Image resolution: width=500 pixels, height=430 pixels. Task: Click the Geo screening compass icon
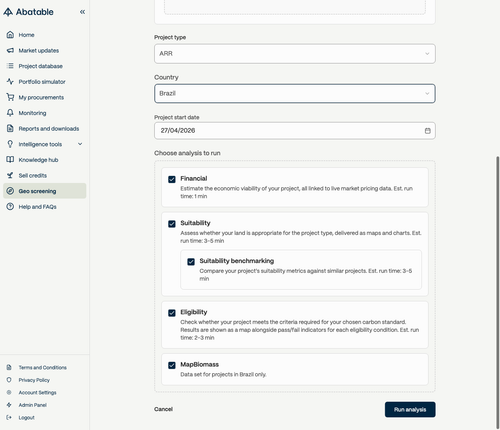click(10, 191)
